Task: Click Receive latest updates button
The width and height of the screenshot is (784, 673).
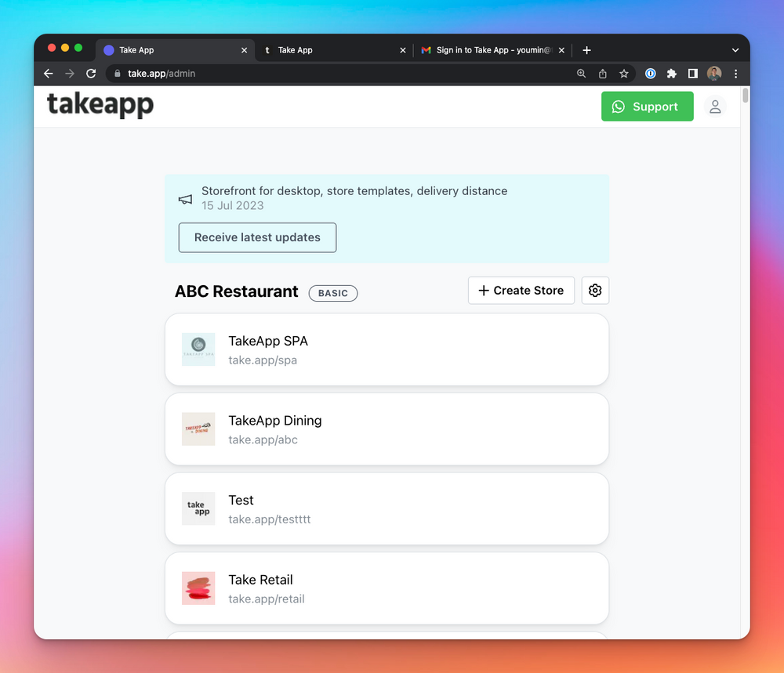Action: [257, 237]
